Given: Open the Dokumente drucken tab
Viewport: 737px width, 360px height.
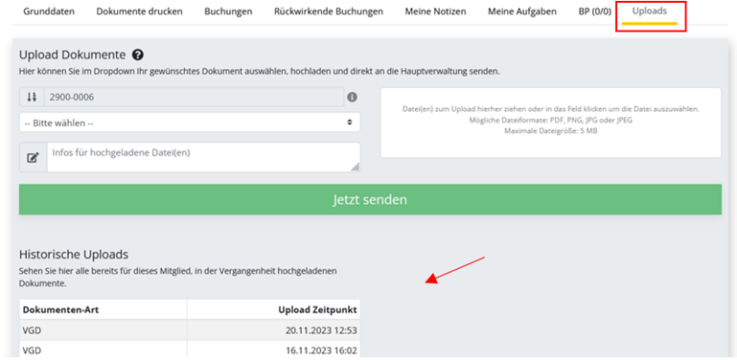Looking at the screenshot, I should [140, 11].
